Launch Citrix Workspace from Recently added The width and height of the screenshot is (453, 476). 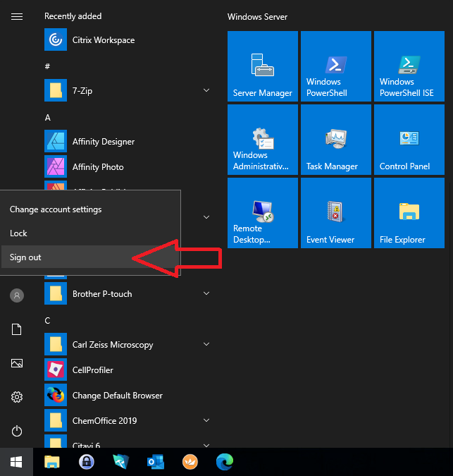click(x=103, y=40)
